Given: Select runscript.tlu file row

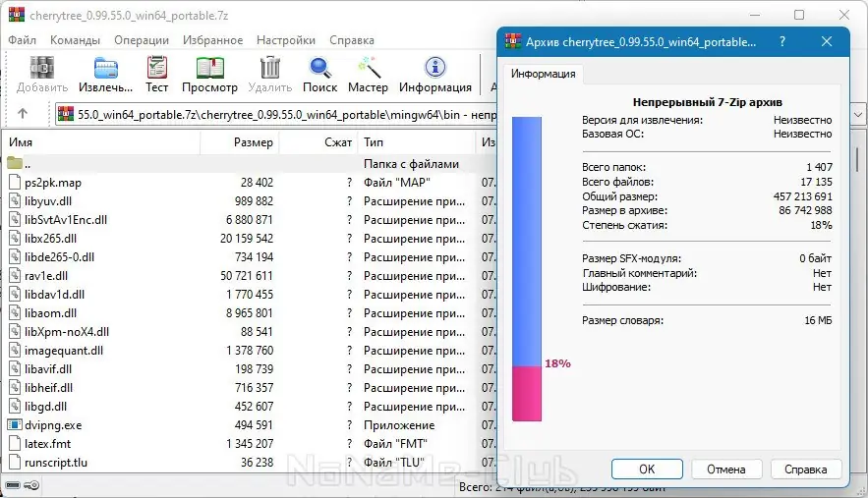Looking at the screenshot, I should [249, 463].
